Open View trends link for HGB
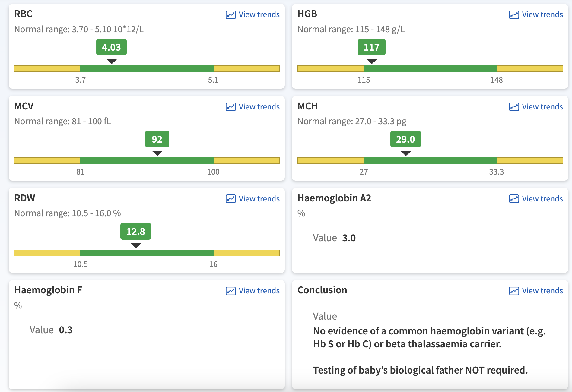The image size is (572, 392). point(542,14)
